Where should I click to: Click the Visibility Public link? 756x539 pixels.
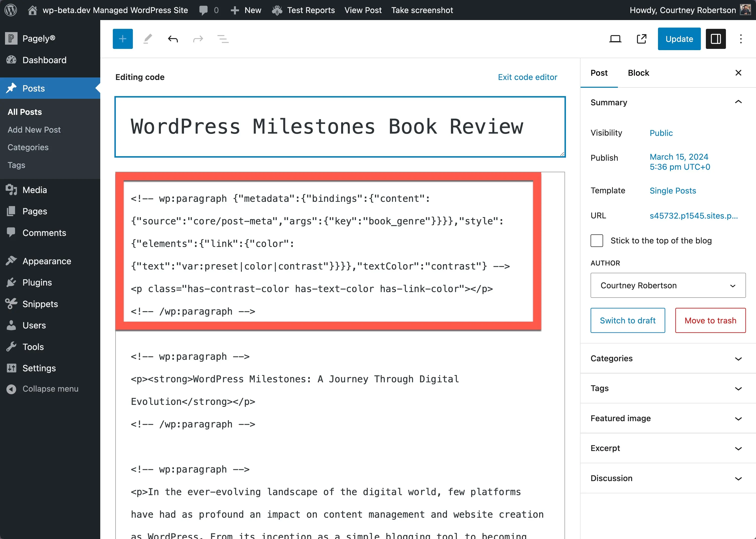click(661, 134)
